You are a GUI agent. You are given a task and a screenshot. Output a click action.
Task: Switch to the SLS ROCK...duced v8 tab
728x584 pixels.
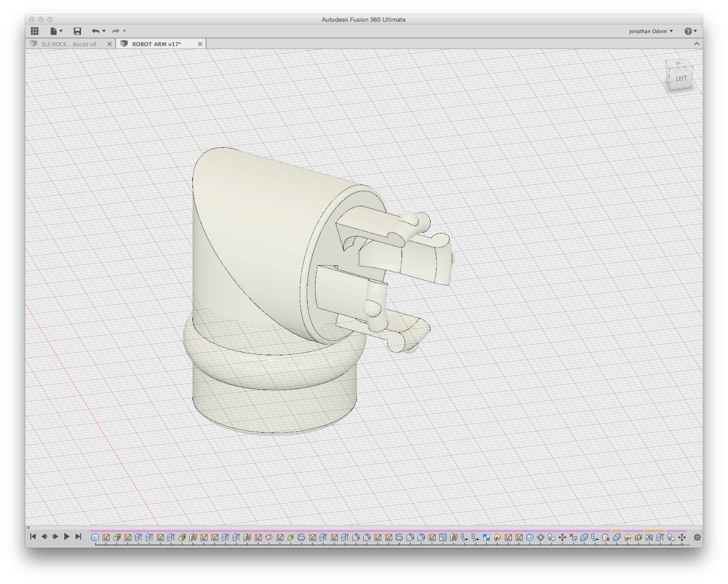point(68,44)
